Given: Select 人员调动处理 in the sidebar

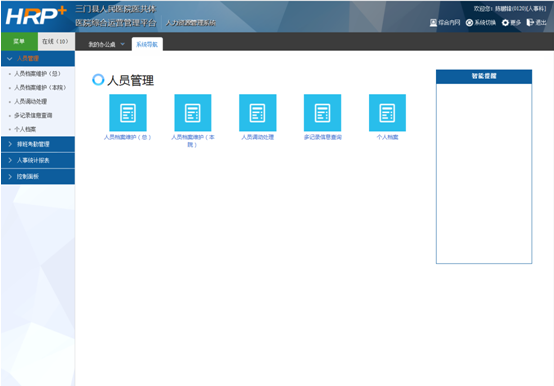Looking at the screenshot, I should [31, 101].
